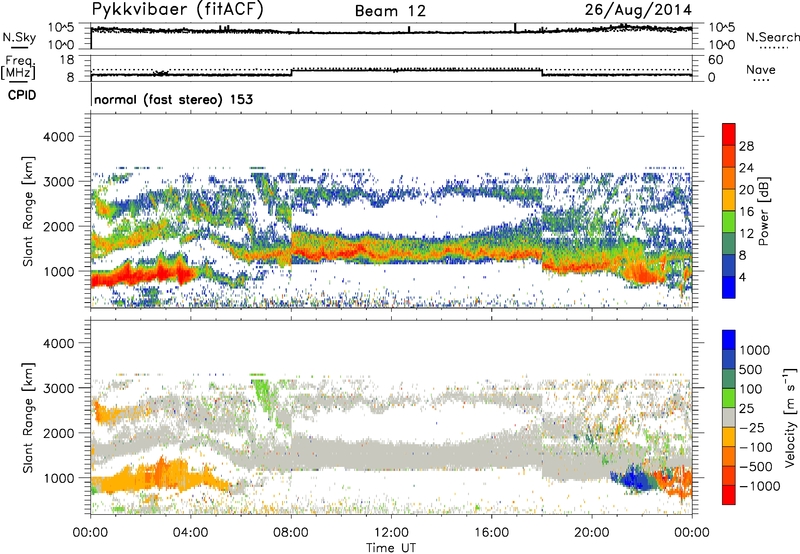Click the "normal (fast stereo) 153" mode text

click(173, 99)
